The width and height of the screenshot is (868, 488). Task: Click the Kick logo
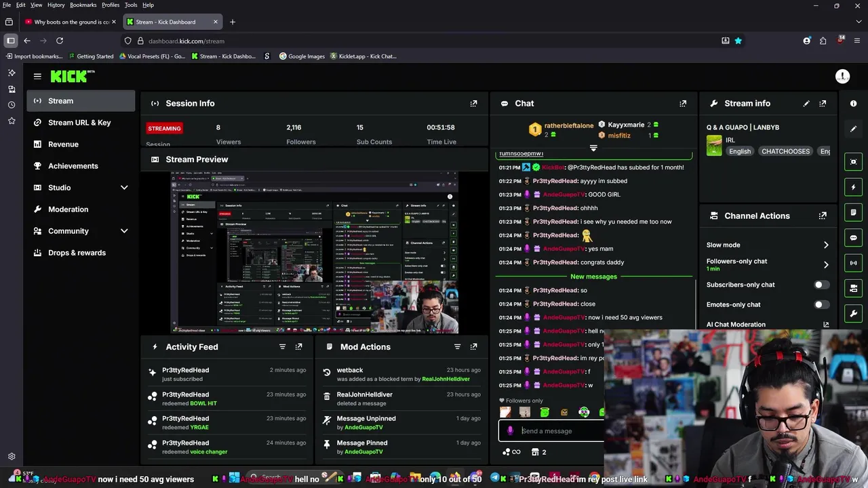tap(73, 77)
